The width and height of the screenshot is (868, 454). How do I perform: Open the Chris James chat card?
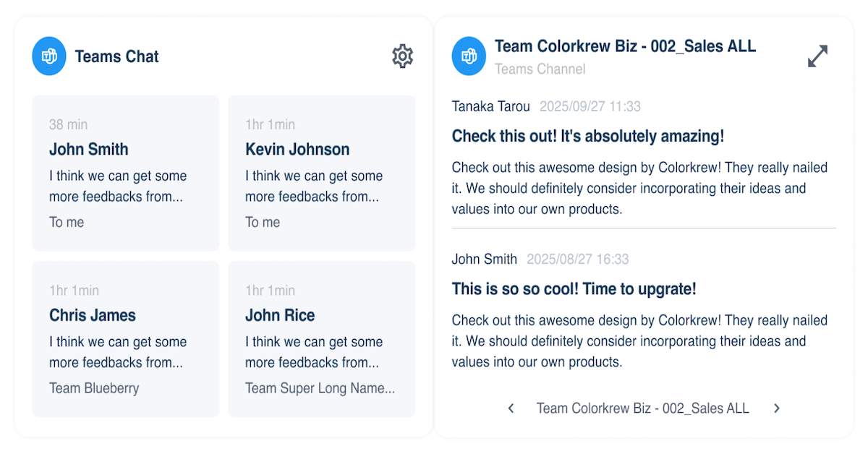click(x=126, y=339)
